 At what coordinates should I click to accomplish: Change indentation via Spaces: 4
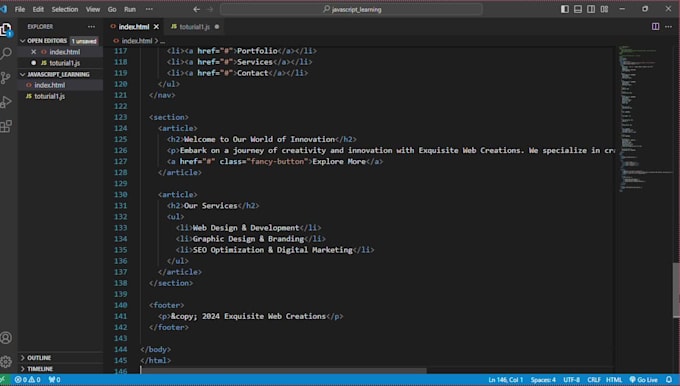click(543, 380)
